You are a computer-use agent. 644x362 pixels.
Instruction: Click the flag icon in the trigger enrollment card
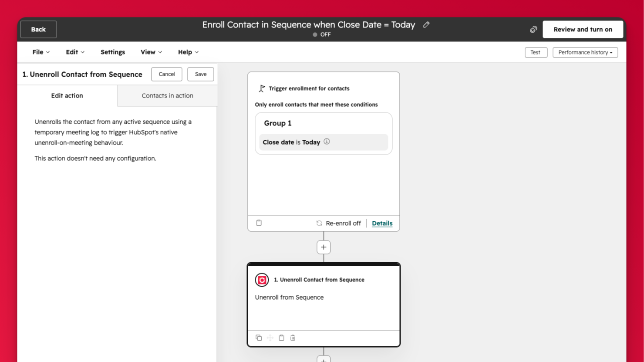tap(262, 88)
